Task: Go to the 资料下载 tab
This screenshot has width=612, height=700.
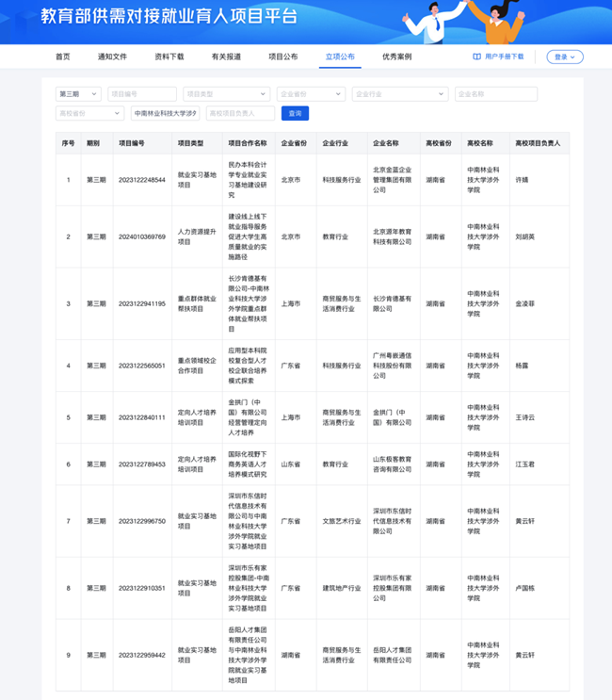Action: 169,57
